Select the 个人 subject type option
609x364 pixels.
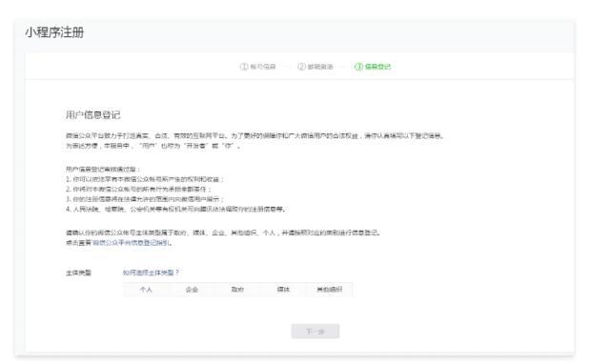click(146, 290)
